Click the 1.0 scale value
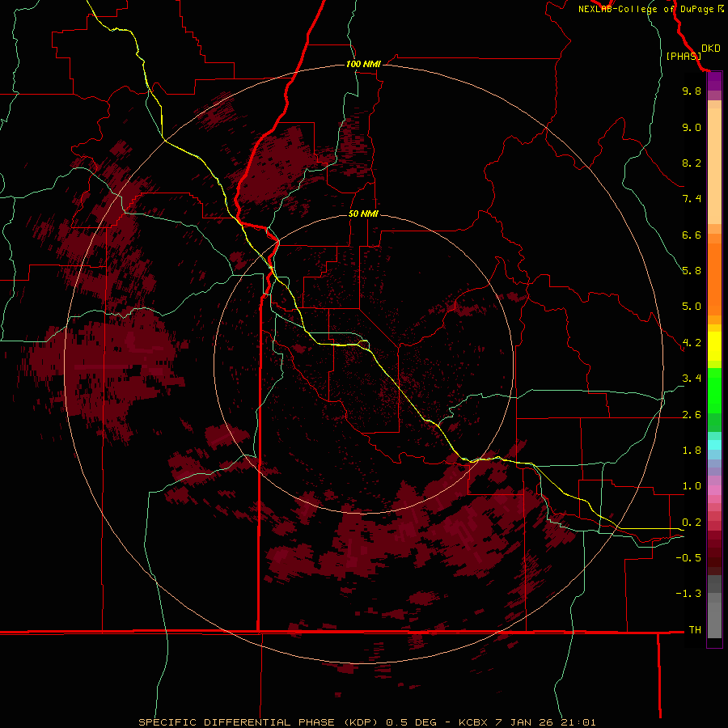This screenshot has height=728, width=728. 692,486
